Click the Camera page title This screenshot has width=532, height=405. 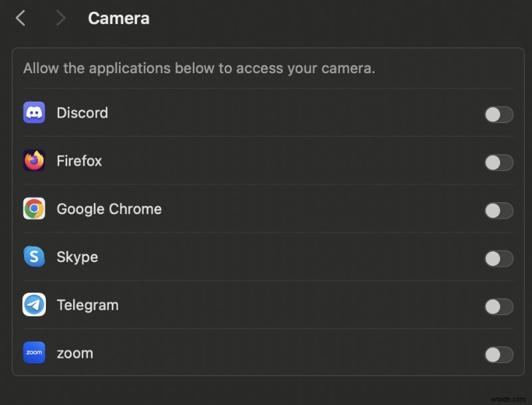pyautogui.click(x=119, y=19)
